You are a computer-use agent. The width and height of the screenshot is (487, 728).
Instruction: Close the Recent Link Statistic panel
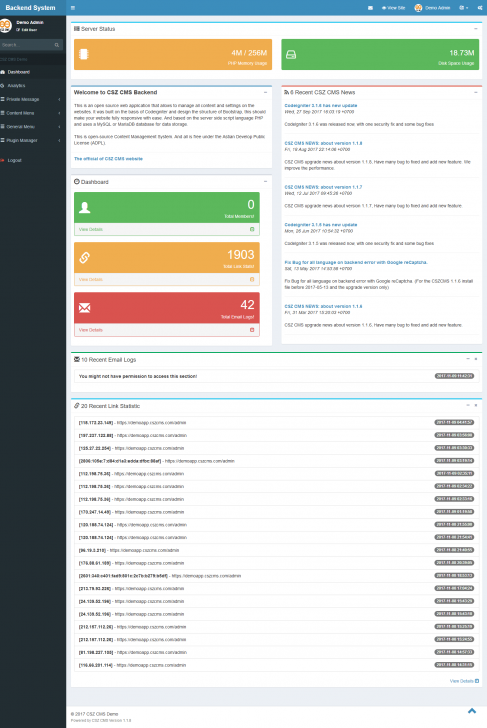476,405
